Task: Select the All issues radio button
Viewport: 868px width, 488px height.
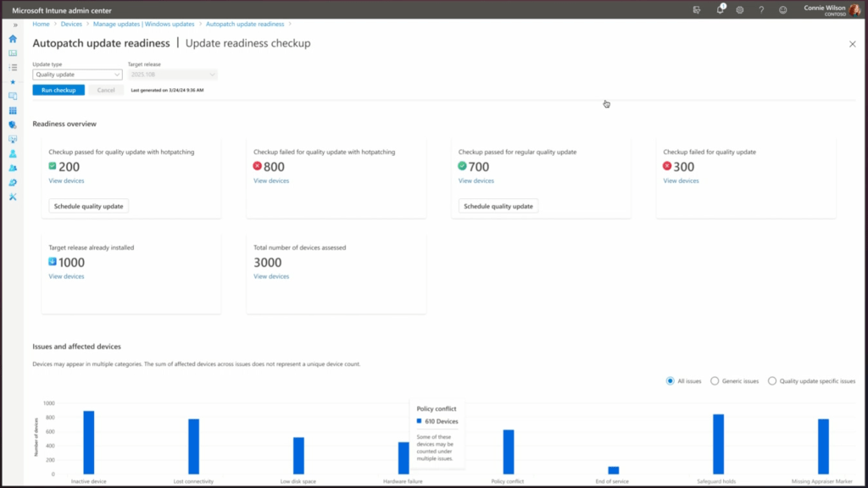Action: [x=670, y=381]
